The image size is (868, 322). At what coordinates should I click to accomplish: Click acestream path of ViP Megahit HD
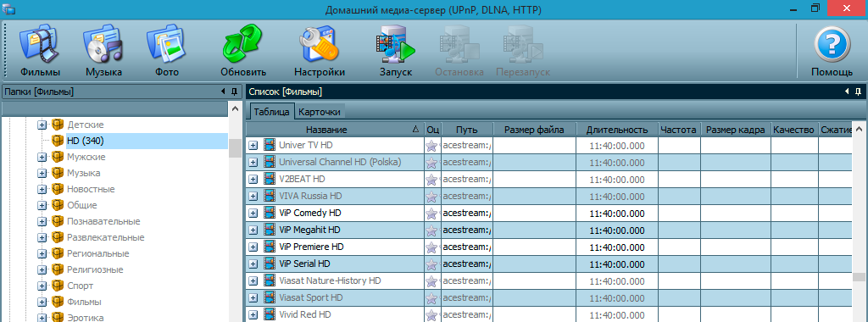[x=467, y=230]
